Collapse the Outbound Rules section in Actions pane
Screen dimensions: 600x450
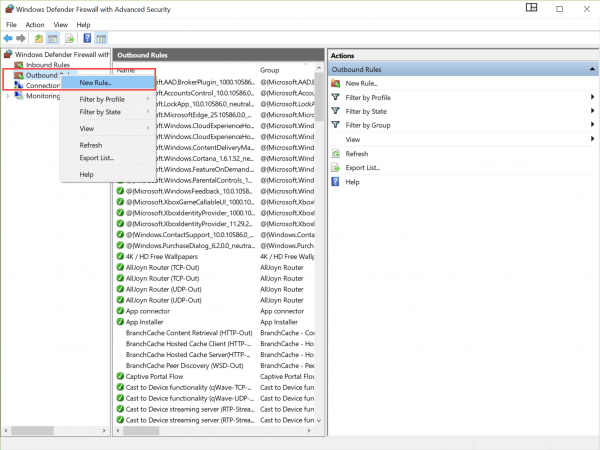(x=592, y=69)
